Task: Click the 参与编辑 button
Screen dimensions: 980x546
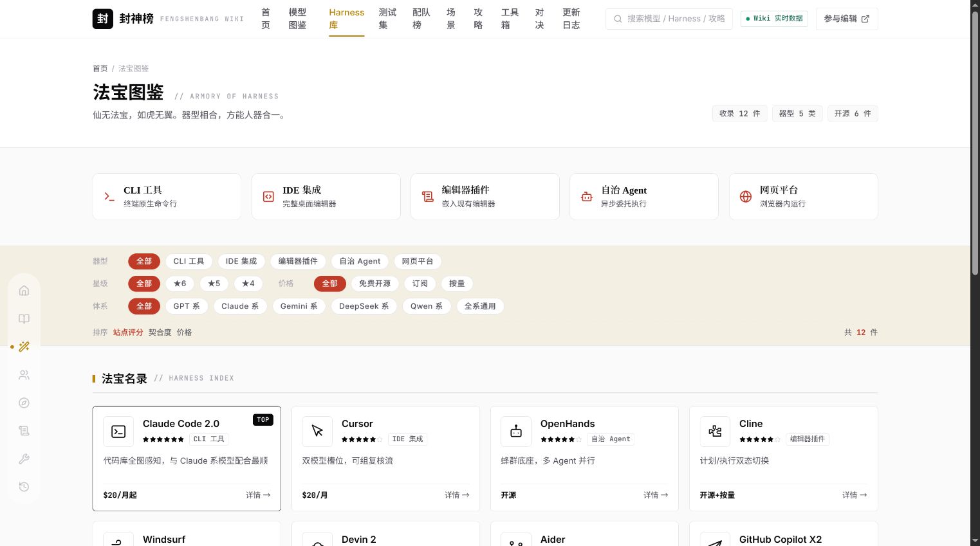Action: 847,19
